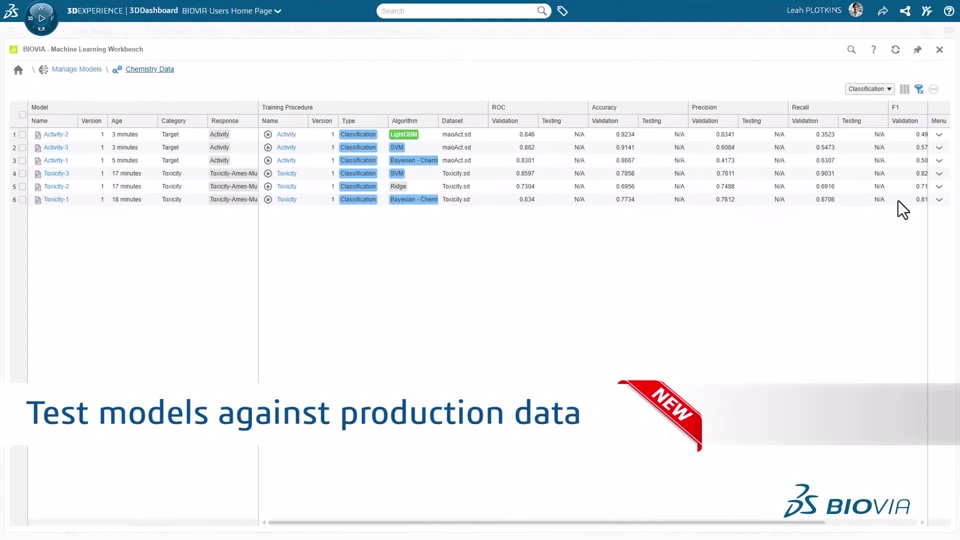Open the tools icon in header
The width and height of the screenshot is (960, 540).
tap(927, 11)
